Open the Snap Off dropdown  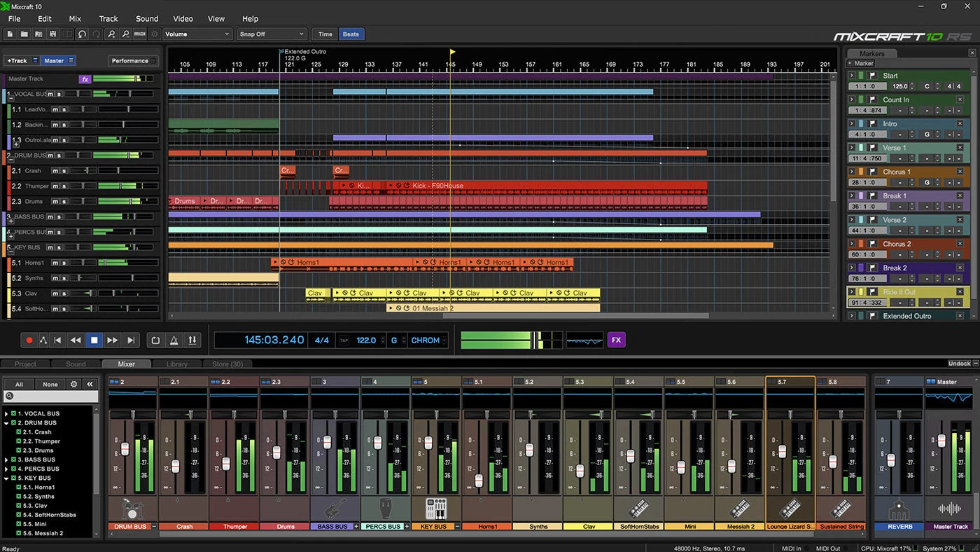coord(272,34)
